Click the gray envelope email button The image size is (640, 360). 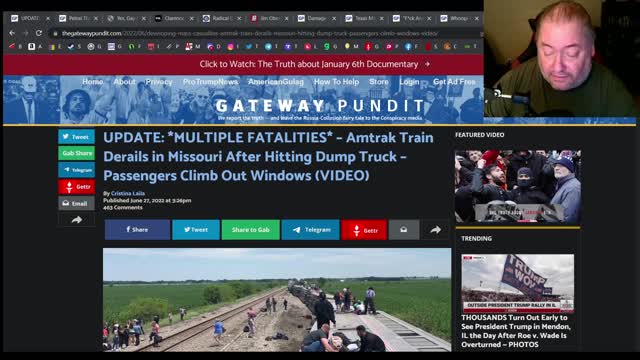pyautogui.click(x=404, y=230)
